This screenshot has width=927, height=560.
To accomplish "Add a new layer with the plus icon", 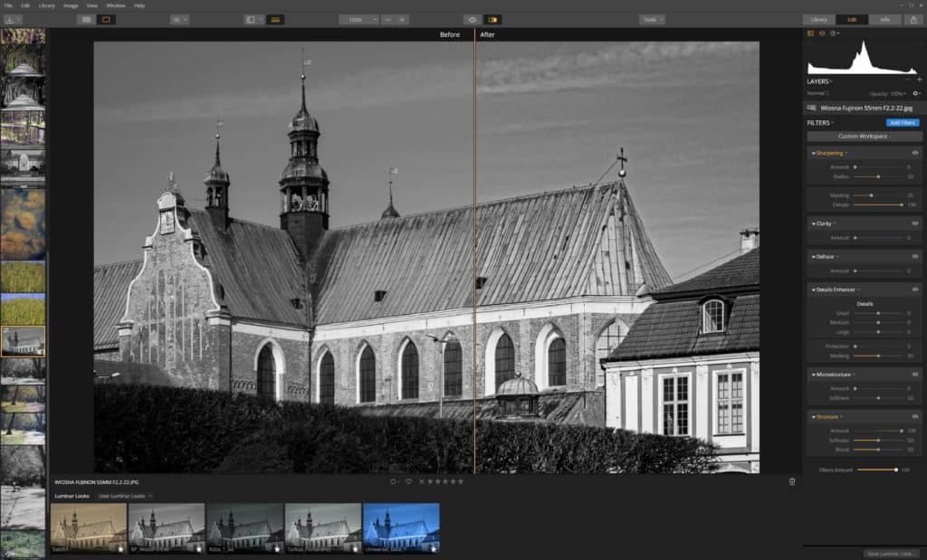I will tap(919, 81).
